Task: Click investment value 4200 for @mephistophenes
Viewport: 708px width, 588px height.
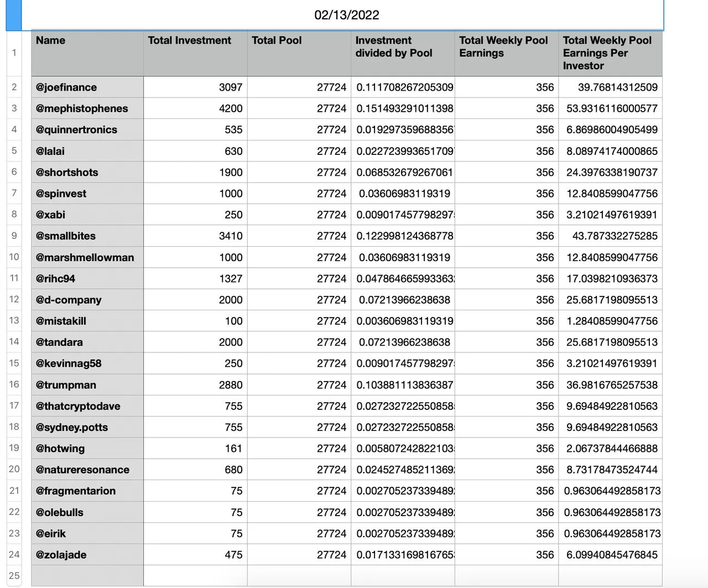Action: coord(195,108)
